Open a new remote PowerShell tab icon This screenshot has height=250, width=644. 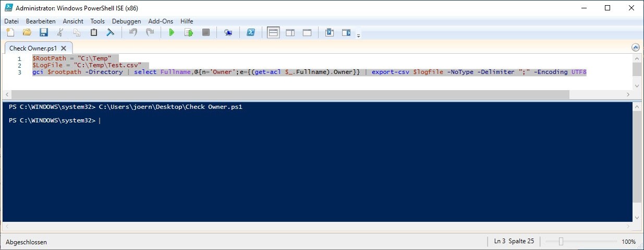[228, 33]
